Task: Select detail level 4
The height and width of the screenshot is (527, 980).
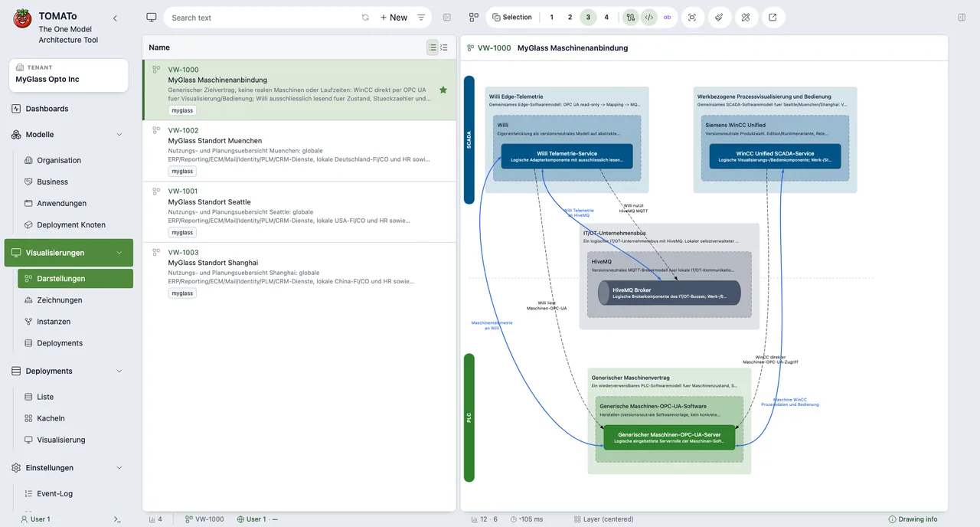Action: (606, 18)
